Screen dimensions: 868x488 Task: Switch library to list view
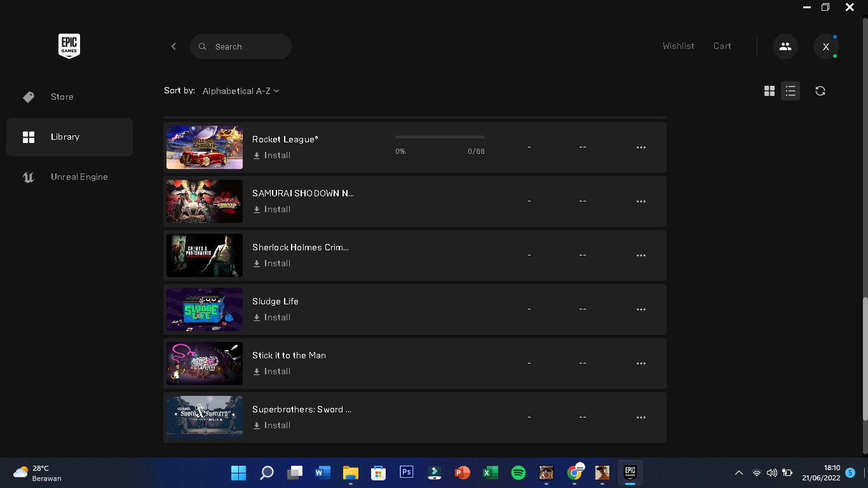click(790, 91)
